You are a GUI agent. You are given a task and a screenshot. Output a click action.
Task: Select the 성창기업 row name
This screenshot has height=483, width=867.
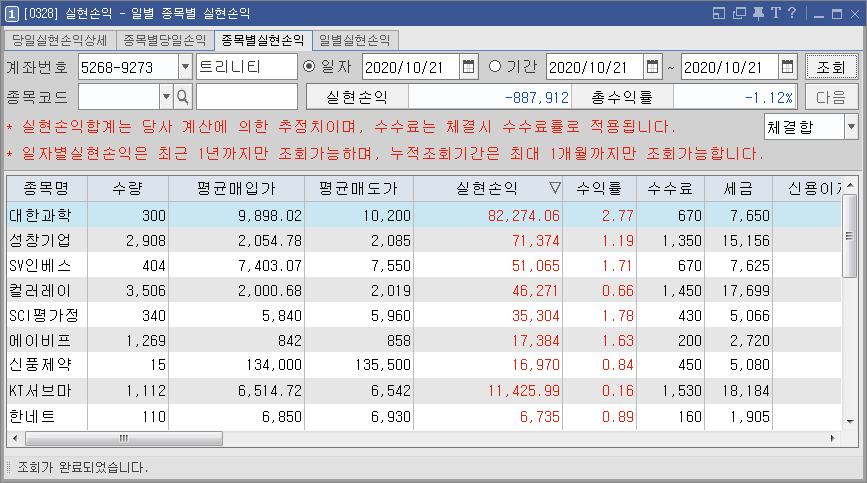point(40,240)
